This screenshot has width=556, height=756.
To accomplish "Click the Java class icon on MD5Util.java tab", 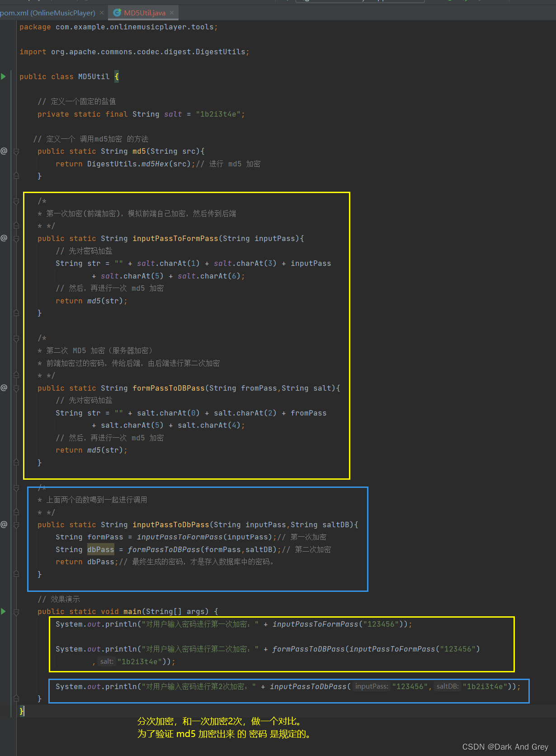I will [x=117, y=13].
